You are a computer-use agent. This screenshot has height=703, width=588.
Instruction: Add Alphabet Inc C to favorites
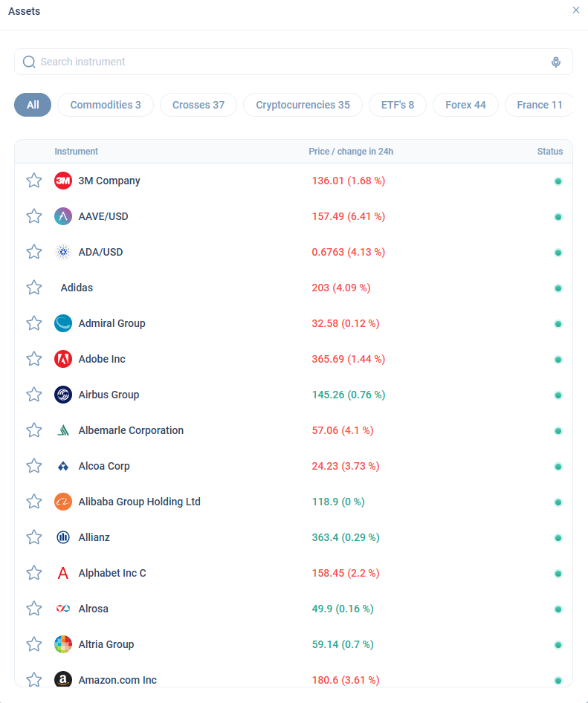coord(34,573)
